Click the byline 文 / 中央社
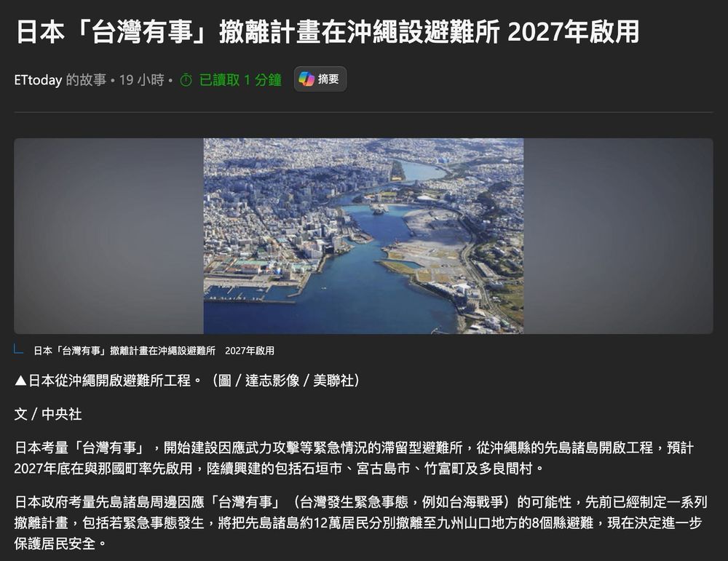 pyautogui.click(x=48, y=414)
